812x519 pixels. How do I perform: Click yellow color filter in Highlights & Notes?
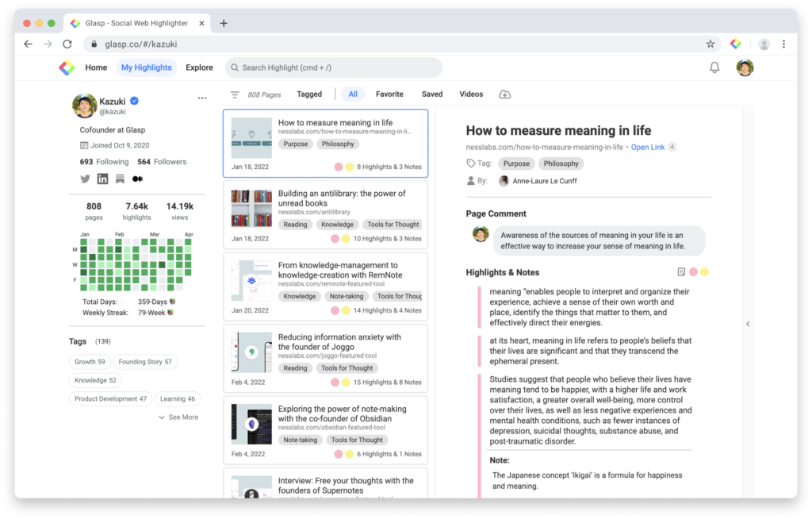point(704,272)
